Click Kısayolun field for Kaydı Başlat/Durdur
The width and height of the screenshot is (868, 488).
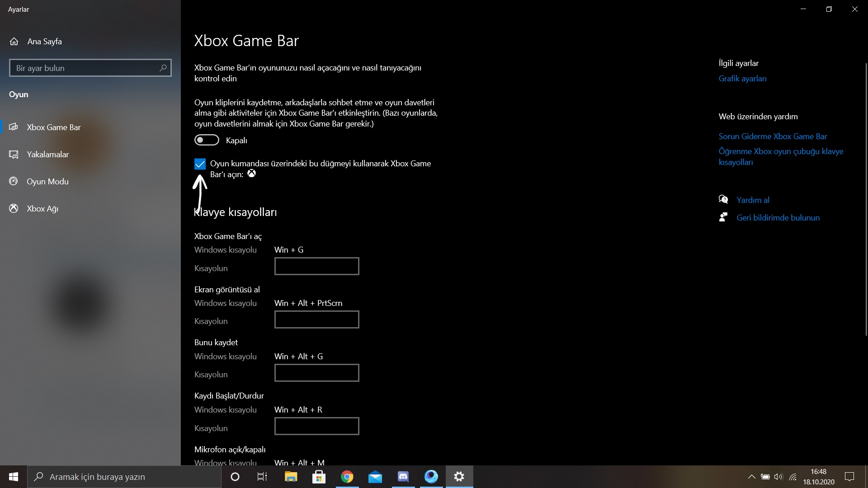point(316,426)
